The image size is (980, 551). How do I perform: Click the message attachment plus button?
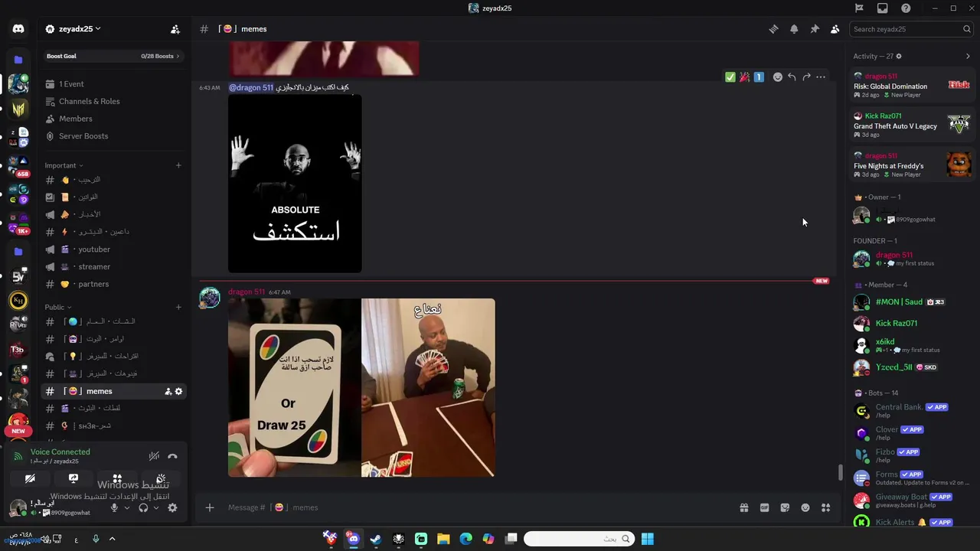pos(209,507)
